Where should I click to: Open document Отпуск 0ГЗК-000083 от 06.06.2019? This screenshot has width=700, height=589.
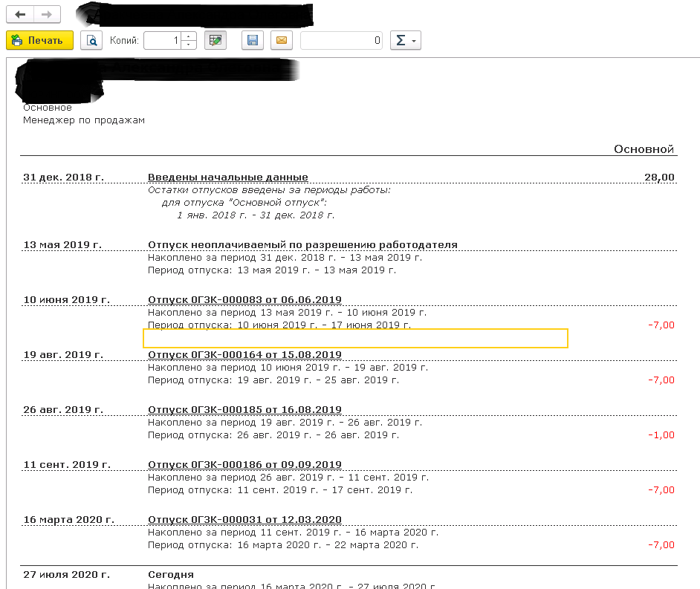244,299
